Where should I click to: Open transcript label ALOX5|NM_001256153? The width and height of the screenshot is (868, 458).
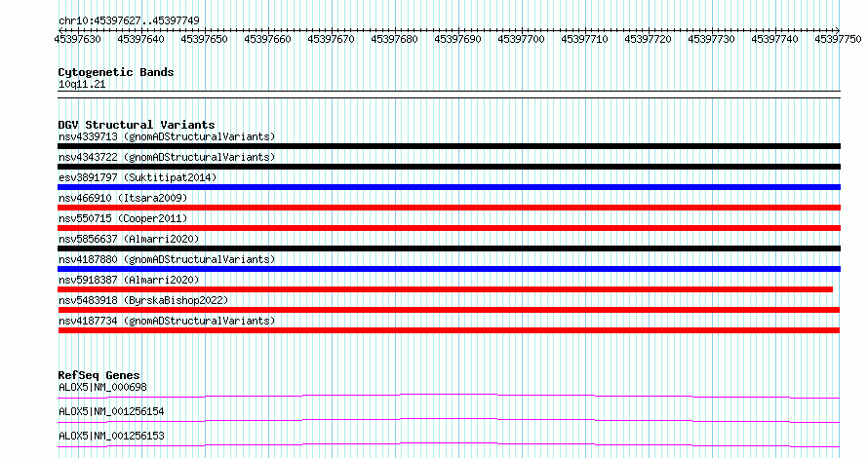point(111,436)
